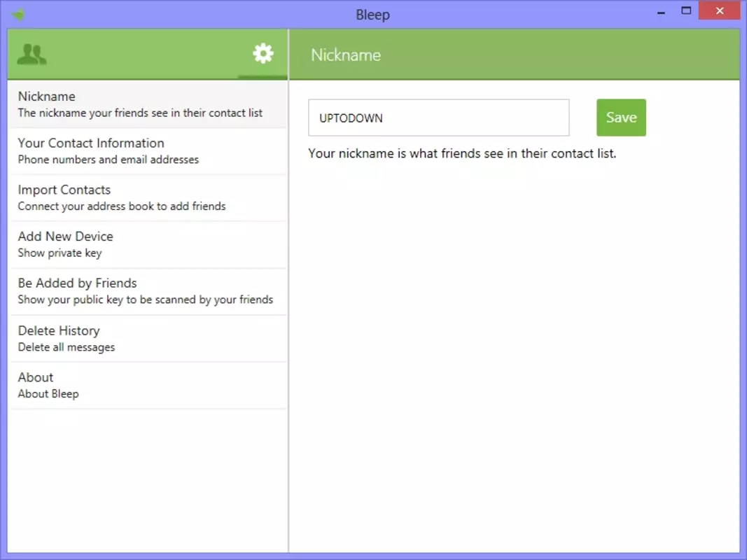
Task: Select the settings gear icon tab
Action: click(263, 53)
